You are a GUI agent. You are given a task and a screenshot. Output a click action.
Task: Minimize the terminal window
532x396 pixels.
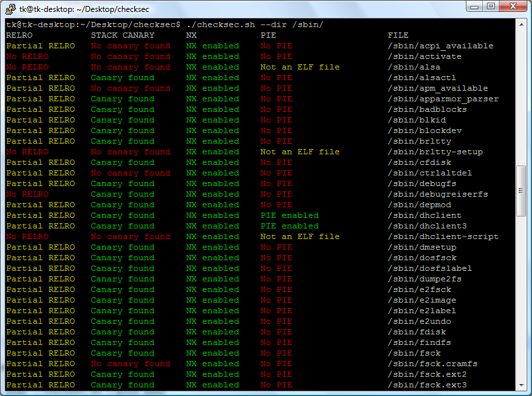[x=474, y=6]
